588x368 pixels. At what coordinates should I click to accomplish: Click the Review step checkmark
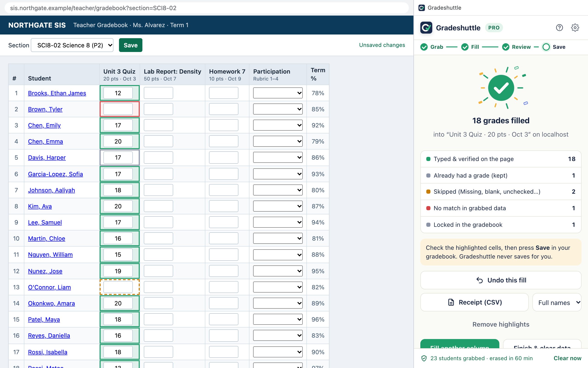pyautogui.click(x=506, y=47)
